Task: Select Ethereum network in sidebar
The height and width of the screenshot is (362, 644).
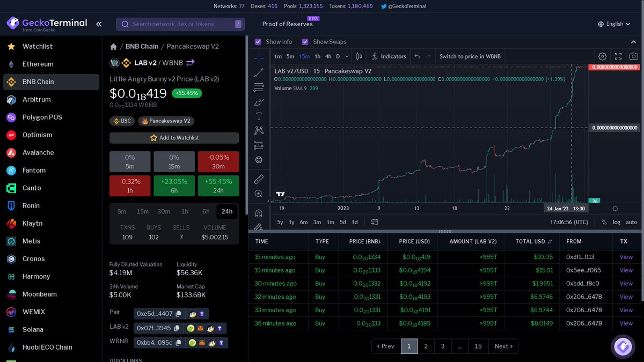Action: [51, 64]
